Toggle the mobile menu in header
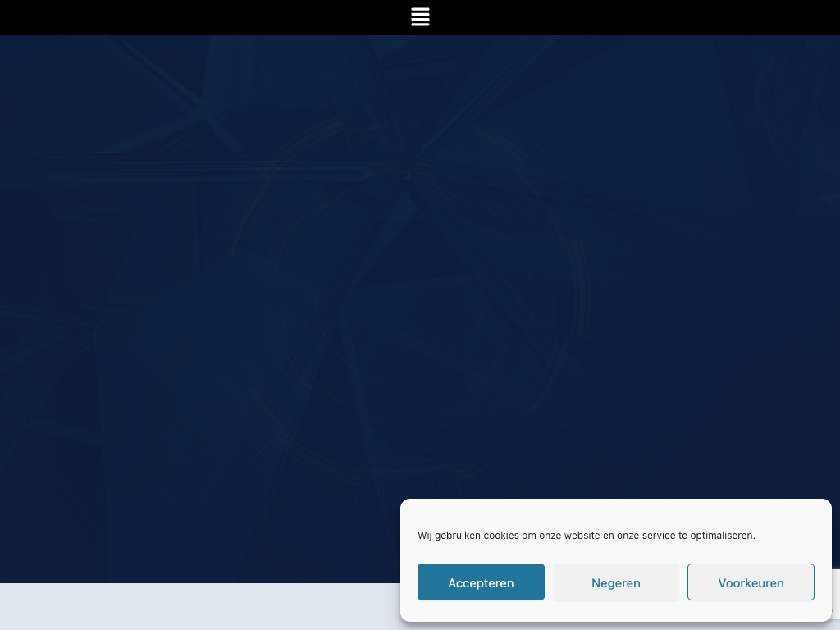The image size is (840, 630). [x=420, y=17]
